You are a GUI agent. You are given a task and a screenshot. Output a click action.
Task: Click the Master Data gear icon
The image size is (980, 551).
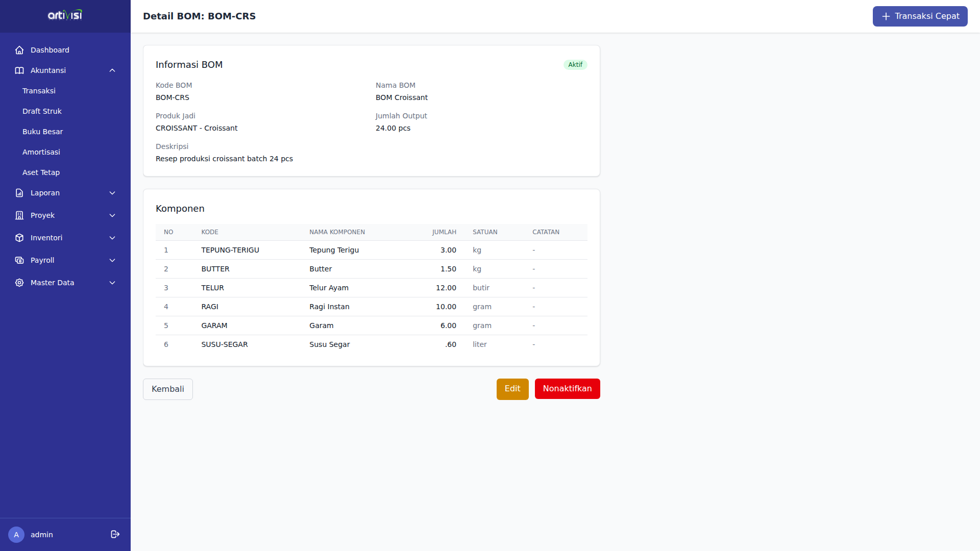point(19,283)
